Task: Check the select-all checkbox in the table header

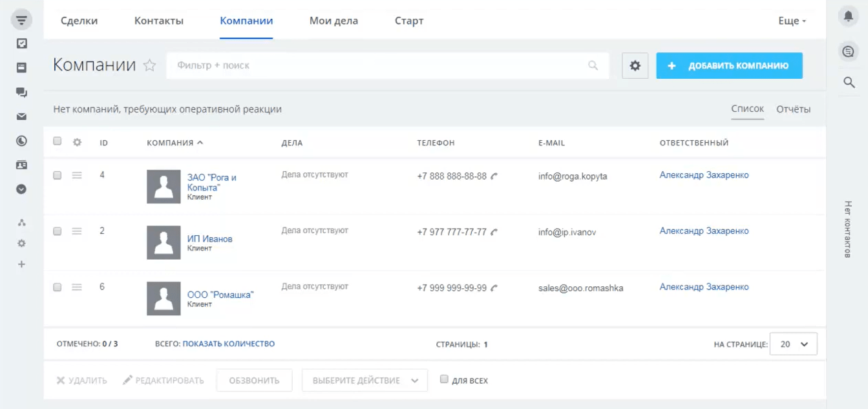Action: [x=57, y=142]
